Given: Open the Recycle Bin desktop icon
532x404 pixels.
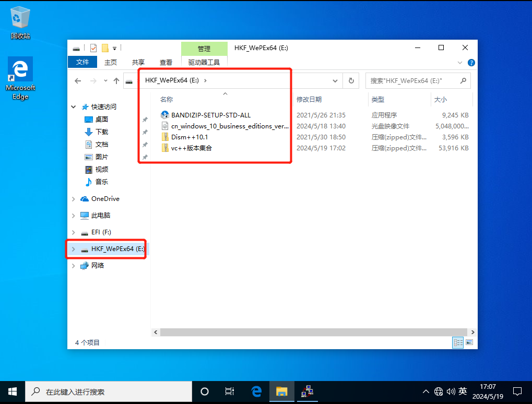Looking at the screenshot, I should [x=20, y=23].
